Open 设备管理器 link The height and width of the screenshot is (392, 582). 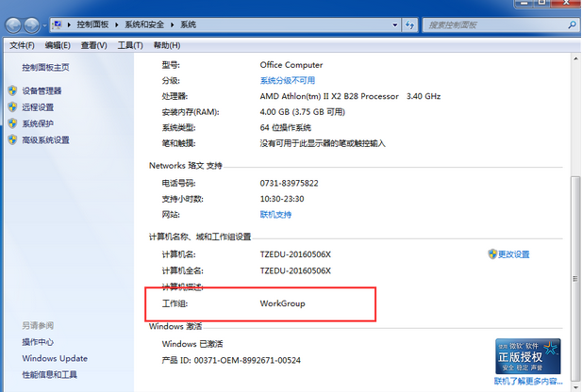(x=42, y=90)
